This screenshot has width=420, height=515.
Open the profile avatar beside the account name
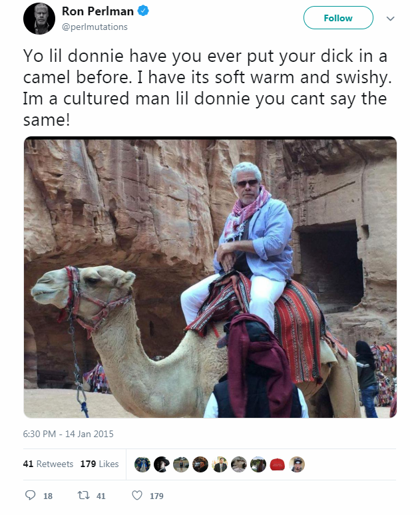click(x=39, y=19)
